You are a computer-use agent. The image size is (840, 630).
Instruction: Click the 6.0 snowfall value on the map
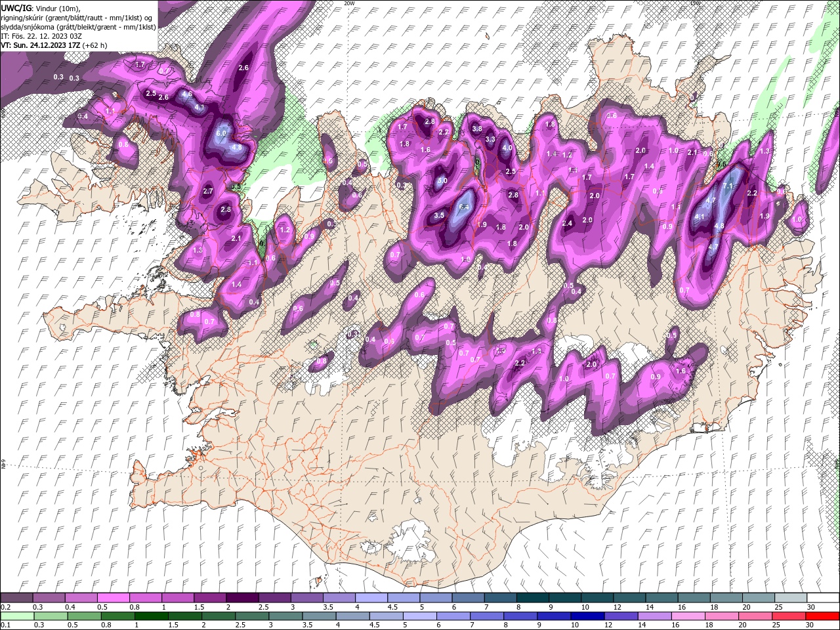coord(221,133)
